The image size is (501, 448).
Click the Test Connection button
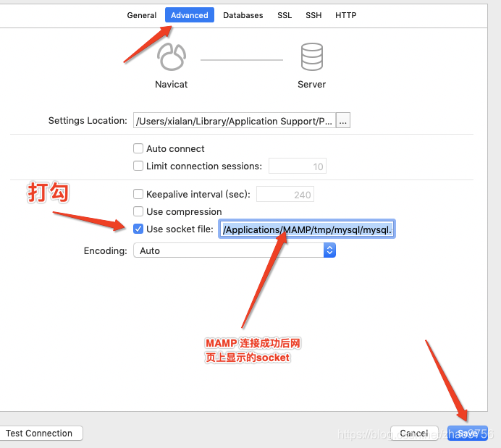click(41, 434)
